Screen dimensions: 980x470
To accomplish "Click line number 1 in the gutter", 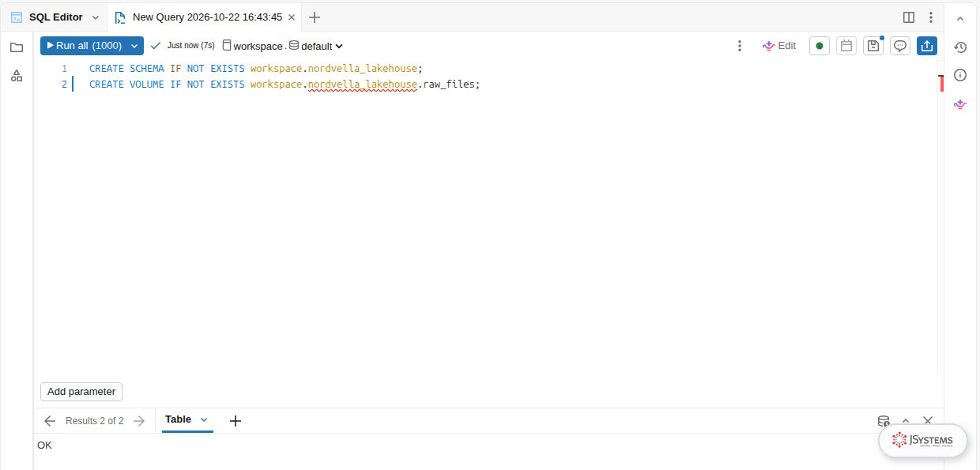I will coord(64,69).
